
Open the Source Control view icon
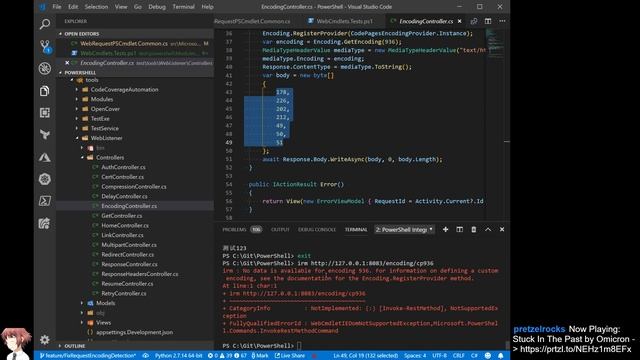pyautogui.click(x=45, y=46)
